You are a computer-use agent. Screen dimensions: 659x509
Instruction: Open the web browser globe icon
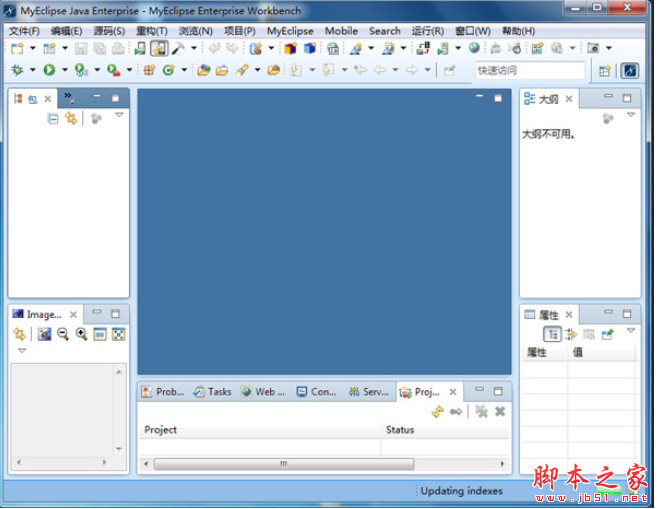pyautogui.click(x=474, y=48)
